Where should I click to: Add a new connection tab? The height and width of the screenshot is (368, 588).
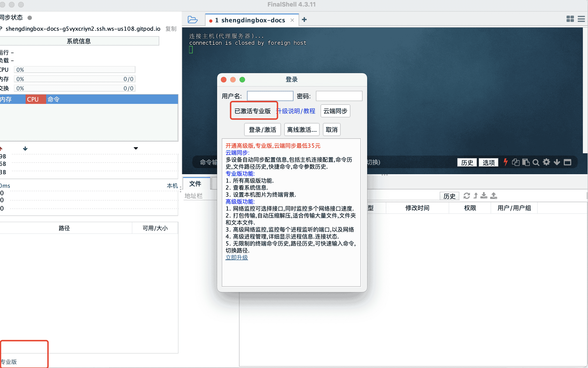pos(304,20)
